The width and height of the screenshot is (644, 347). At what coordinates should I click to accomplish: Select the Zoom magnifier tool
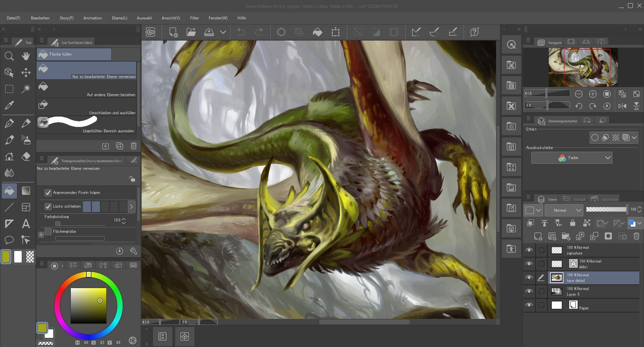pos(9,56)
